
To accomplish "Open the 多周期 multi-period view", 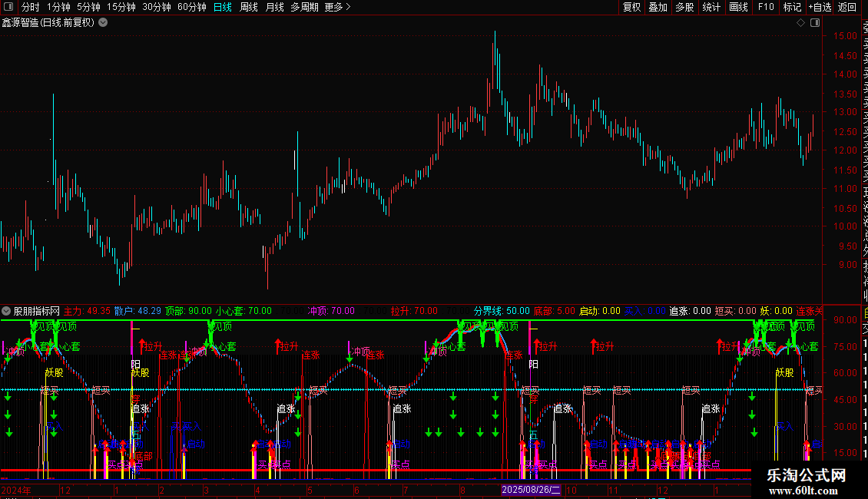I will tap(304, 7).
